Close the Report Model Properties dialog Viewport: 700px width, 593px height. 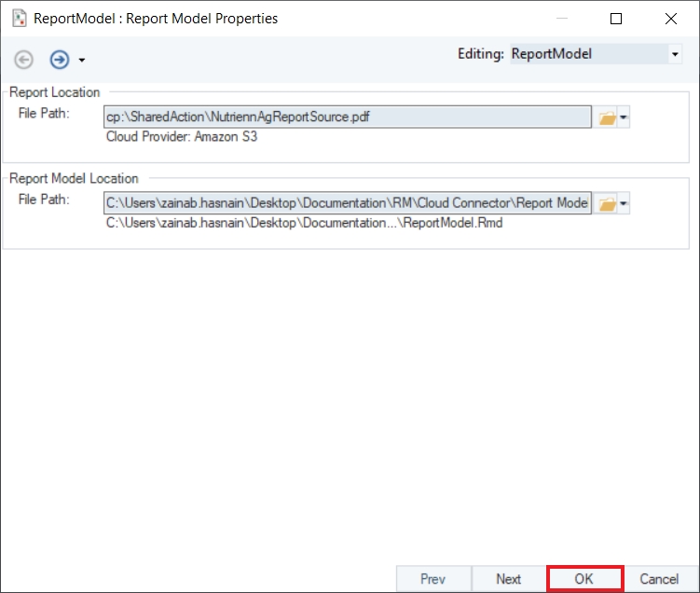pyautogui.click(x=671, y=18)
